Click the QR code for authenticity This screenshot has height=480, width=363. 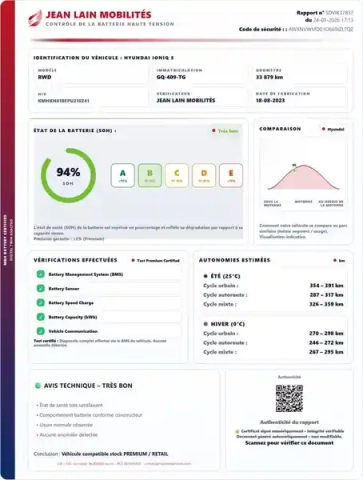(x=289, y=398)
